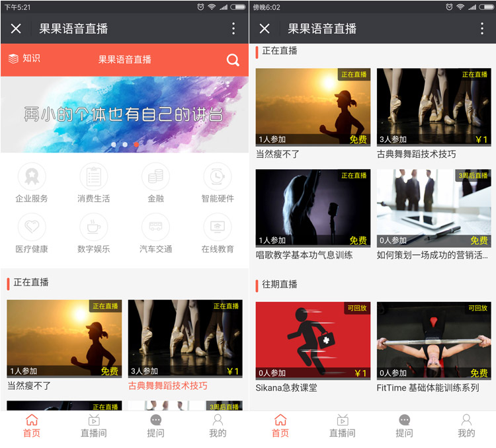The image size is (496, 448).
Task: Tap the Wi-Fi icon in right status bar
Action: point(460,7)
